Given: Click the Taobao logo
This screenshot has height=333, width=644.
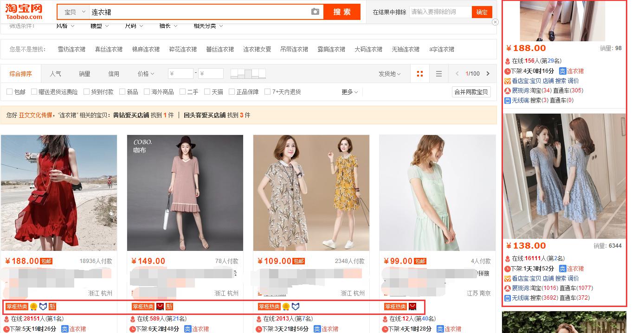Looking at the screenshot, I should pos(24,11).
